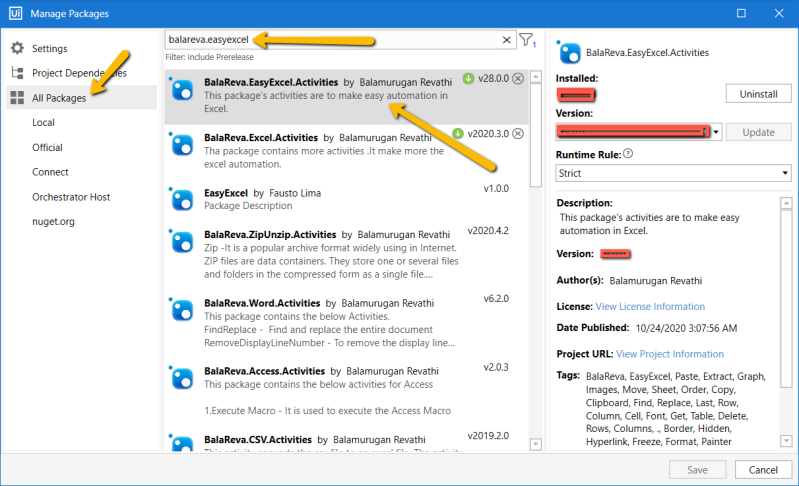Image resolution: width=799 pixels, height=486 pixels.
Task: Maximize the Manage Packages window
Action: tap(741, 13)
